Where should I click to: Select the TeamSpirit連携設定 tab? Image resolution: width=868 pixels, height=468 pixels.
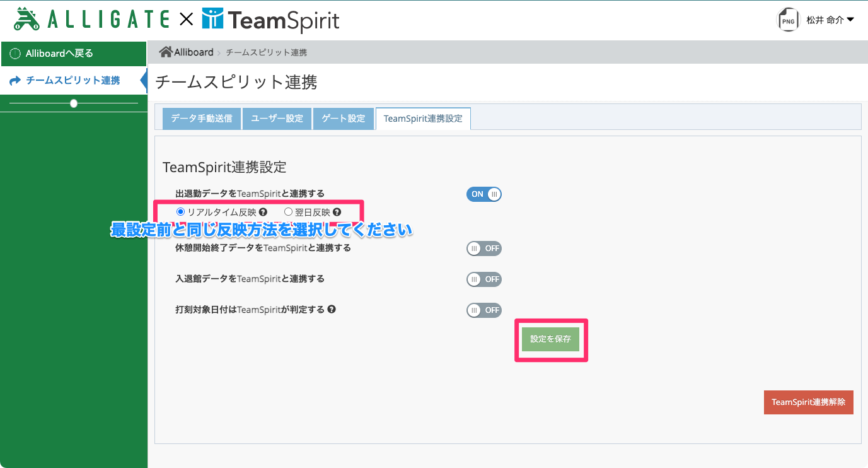point(423,119)
